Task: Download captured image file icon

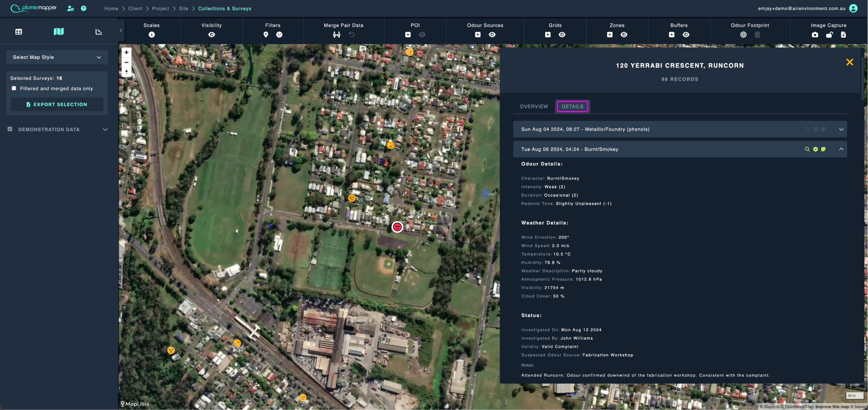Action: pos(843,34)
